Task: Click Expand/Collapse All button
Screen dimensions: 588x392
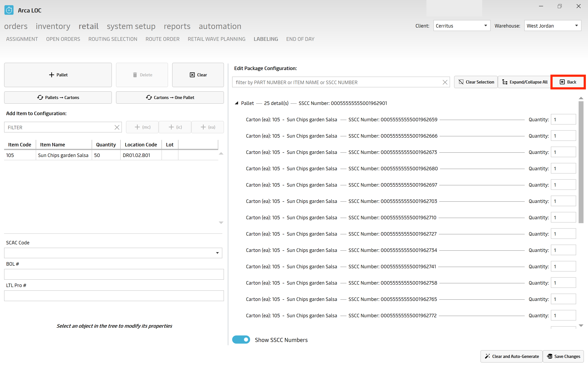Action: (x=525, y=82)
